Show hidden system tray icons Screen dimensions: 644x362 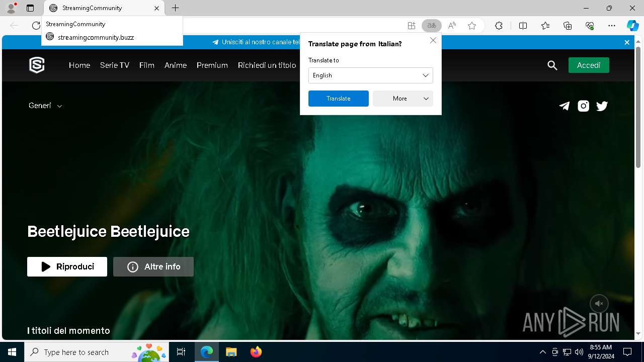542,352
